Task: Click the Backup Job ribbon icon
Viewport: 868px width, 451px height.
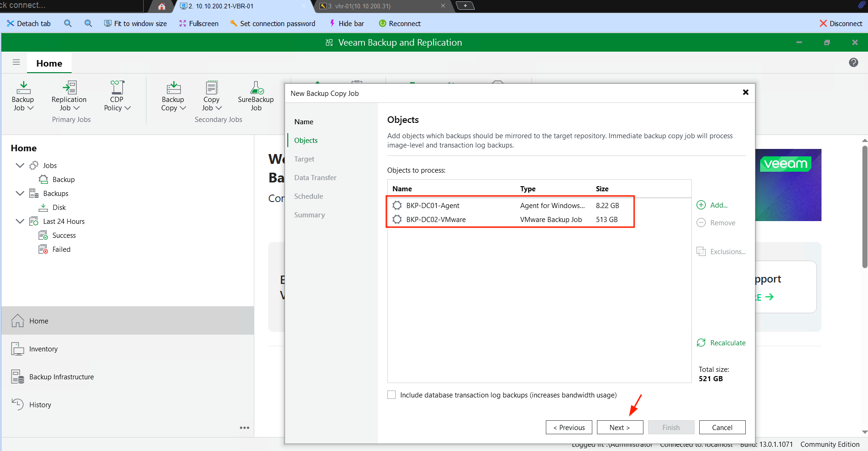Action: coord(23,88)
